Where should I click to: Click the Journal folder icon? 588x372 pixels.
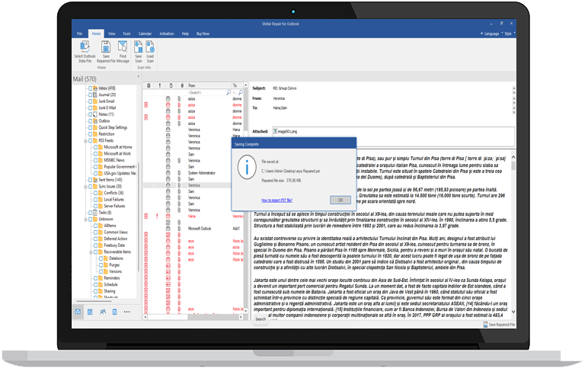click(95, 95)
